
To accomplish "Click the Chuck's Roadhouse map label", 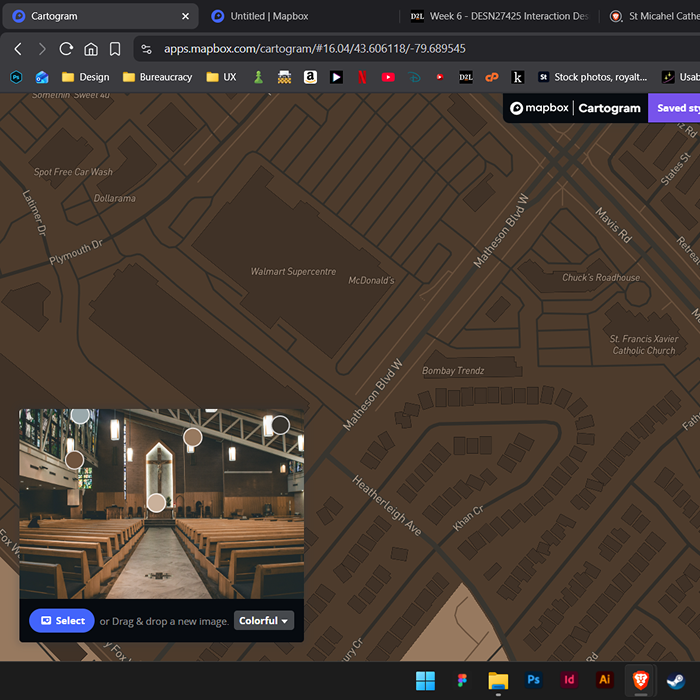I will (601, 278).
